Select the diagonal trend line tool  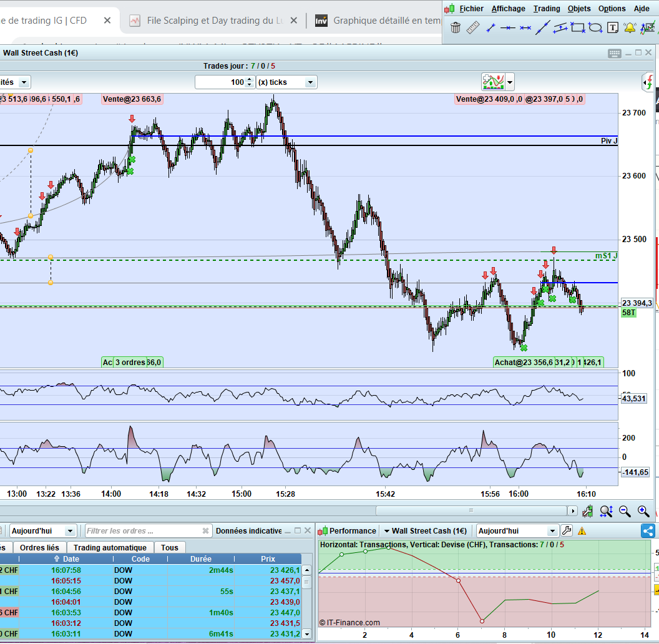point(542,27)
